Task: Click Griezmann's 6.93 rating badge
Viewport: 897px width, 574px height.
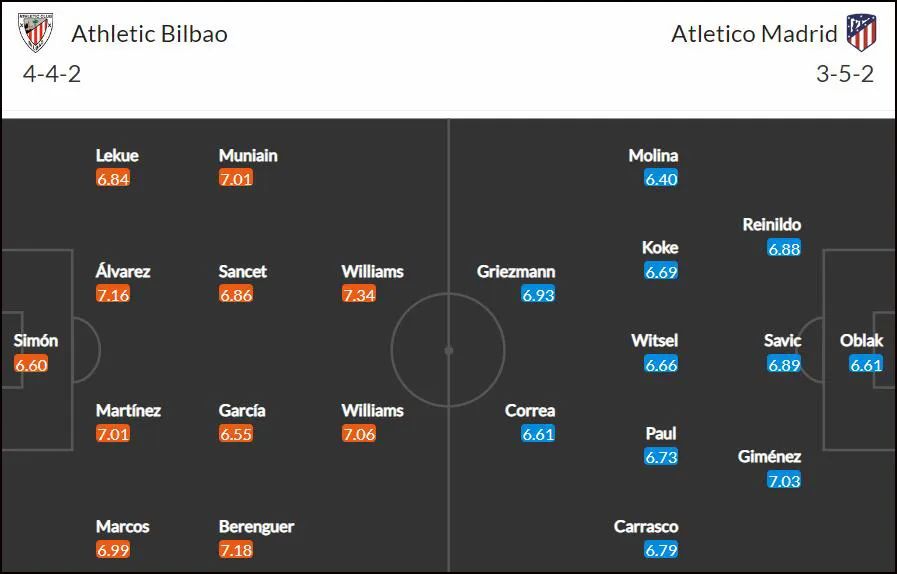Action: click(538, 295)
